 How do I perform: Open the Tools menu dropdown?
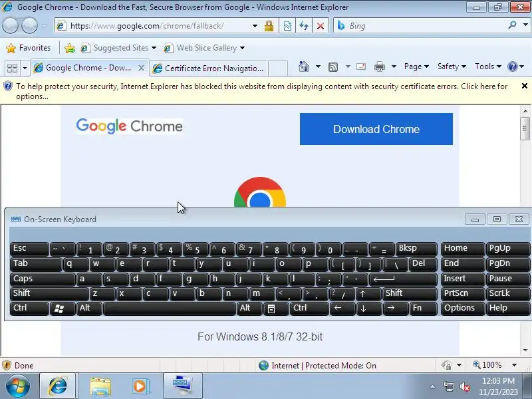(x=488, y=66)
